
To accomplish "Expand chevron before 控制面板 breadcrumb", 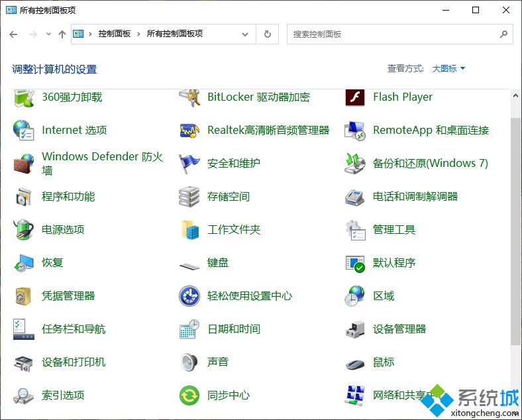I will [90, 34].
